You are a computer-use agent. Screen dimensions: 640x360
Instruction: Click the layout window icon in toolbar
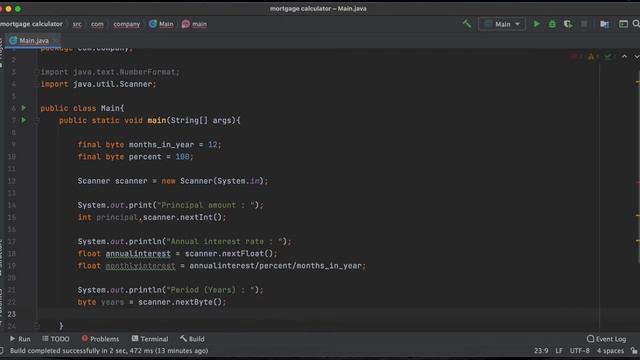(x=623, y=24)
